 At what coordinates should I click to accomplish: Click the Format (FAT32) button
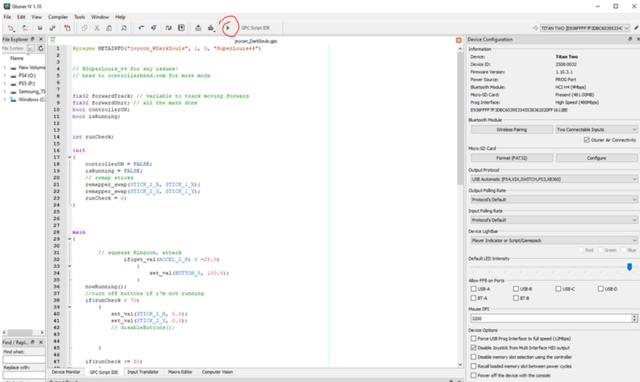(x=512, y=158)
